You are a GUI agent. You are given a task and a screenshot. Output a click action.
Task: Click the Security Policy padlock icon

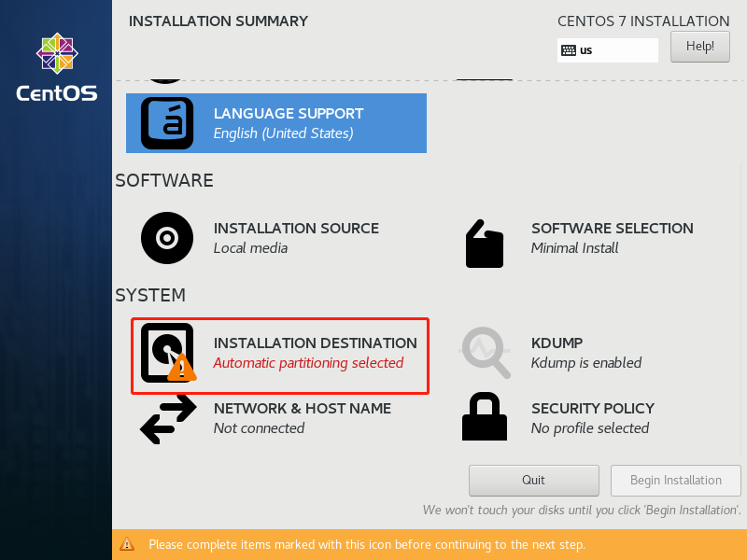pos(485,416)
